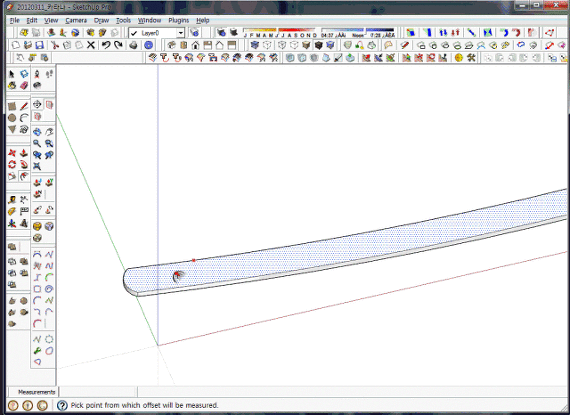570x415 pixels.
Task: Enable Shaded with Textures style
Action: pos(306,45)
